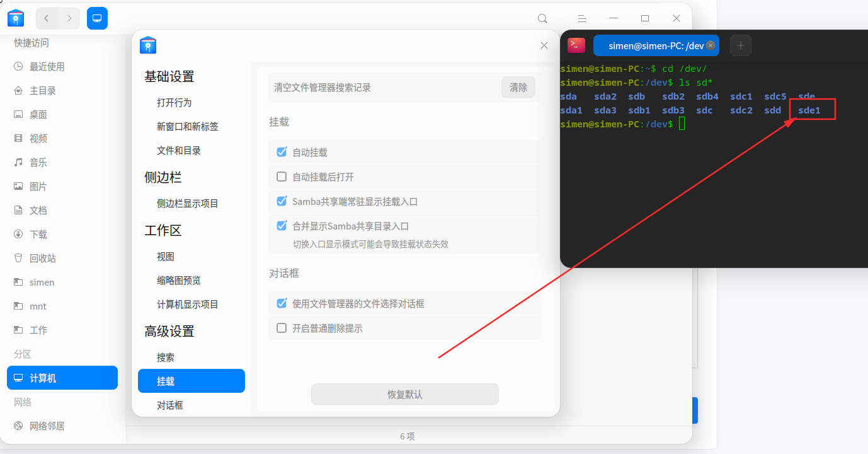This screenshot has height=454, width=868.
Task: Click the 视图 settings entry
Action: click(x=191, y=257)
